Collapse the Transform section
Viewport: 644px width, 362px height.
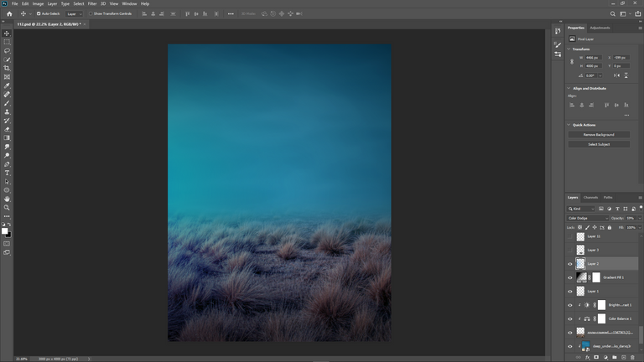[569, 49]
